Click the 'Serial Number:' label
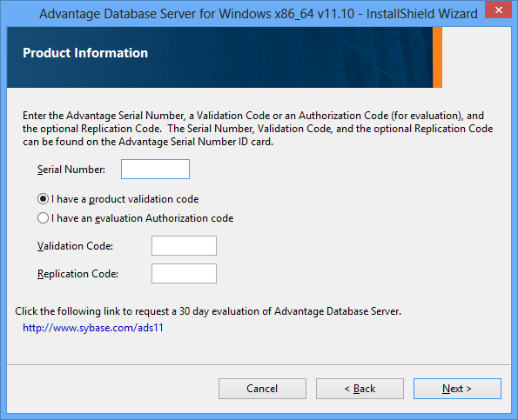The width and height of the screenshot is (518, 420). (x=71, y=170)
